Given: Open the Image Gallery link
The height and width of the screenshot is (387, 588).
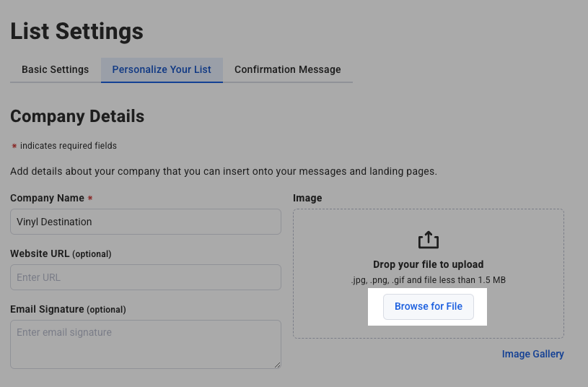Looking at the screenshot, I should click(x=532, y=354).
